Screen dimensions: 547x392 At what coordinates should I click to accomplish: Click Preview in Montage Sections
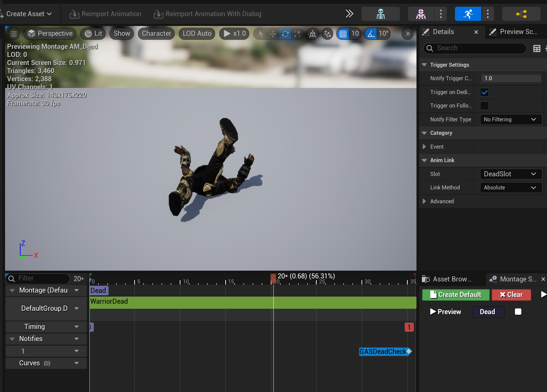point(445,312)
